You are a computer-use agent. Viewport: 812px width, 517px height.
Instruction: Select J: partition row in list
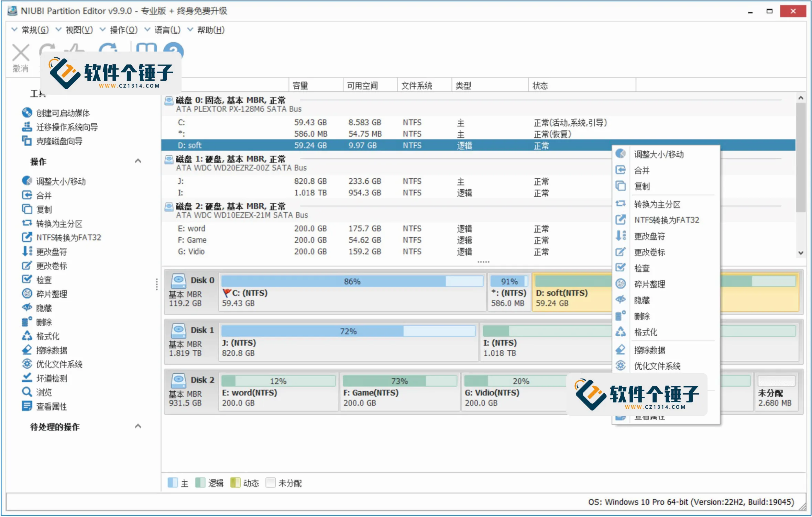tap(386, 181)
